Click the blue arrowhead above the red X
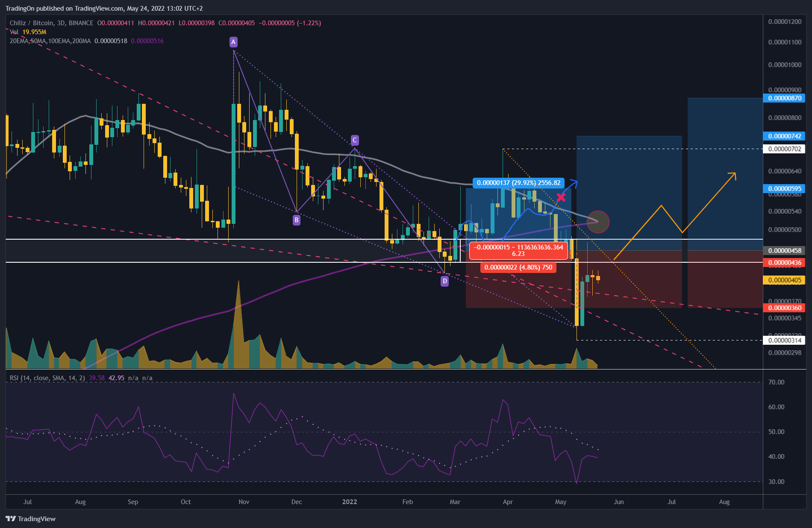This screenshot has width=812, height=528. pos(574,183)
